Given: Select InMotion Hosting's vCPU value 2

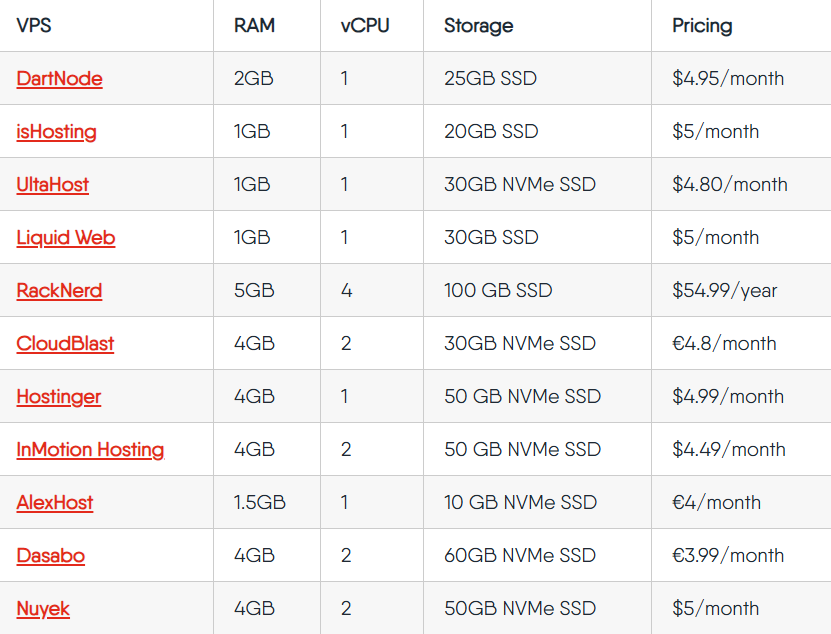Looking at the screenshot, I should coord(346,450).
